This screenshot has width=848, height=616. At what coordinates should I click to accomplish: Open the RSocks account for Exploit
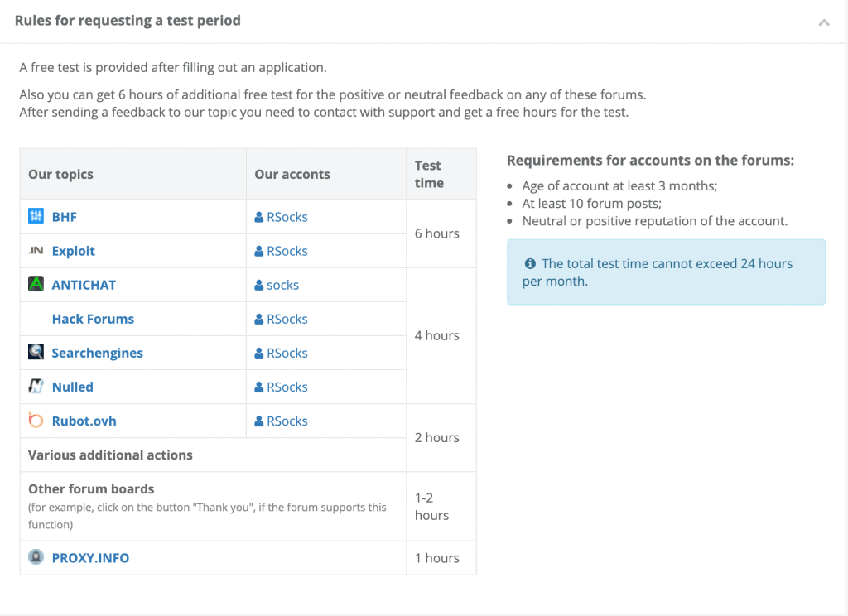point(287,251)
